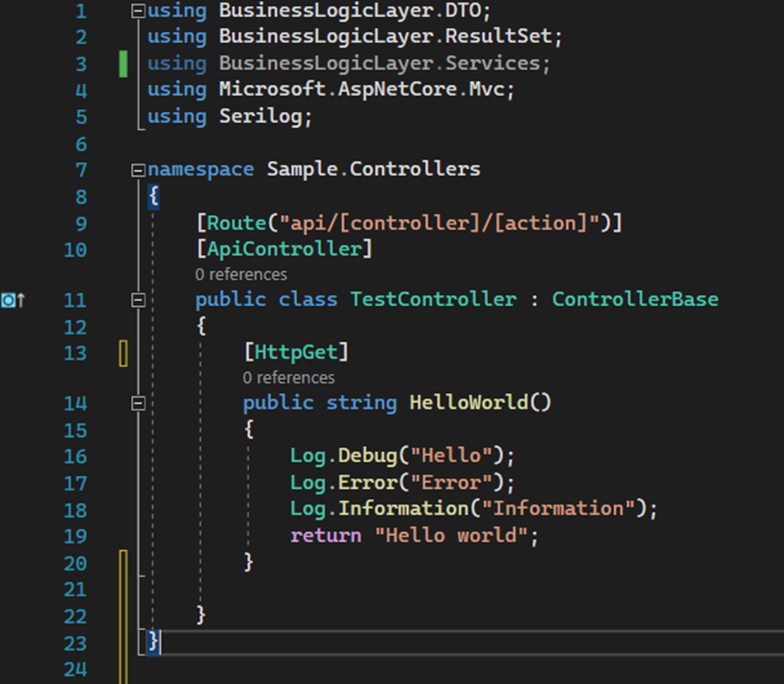Collapse the Sample.Controllers namespace block
784x684 pixels.
pos(138,170)
